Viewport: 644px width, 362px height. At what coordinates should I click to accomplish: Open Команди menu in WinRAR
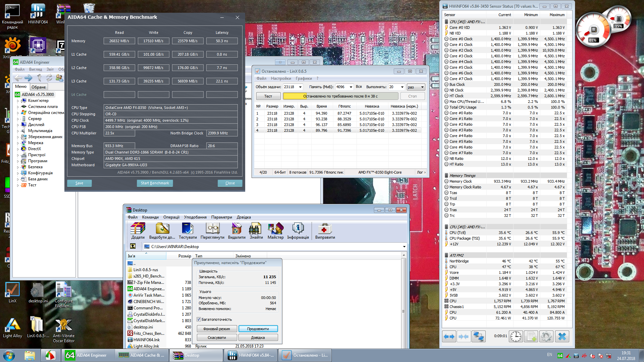pyautogui.click(x=150, y=217)
